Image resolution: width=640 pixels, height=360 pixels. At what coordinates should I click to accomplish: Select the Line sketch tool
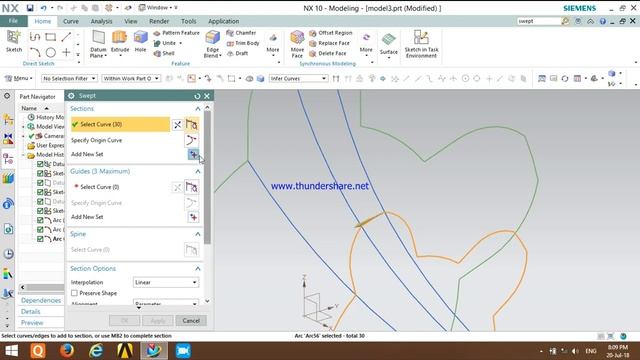(x=66, y=37)
